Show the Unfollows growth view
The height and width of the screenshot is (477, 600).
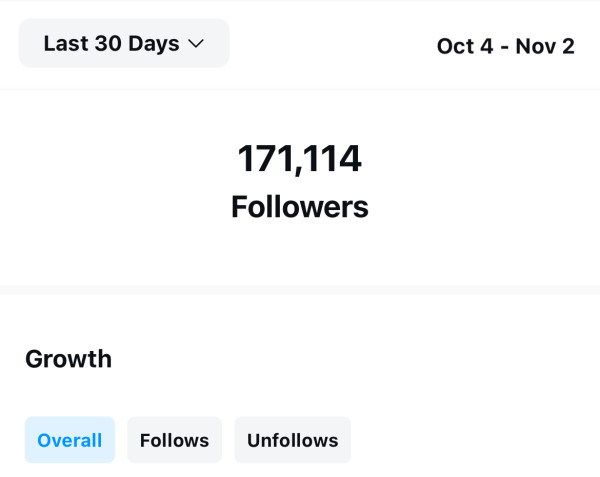292,440
